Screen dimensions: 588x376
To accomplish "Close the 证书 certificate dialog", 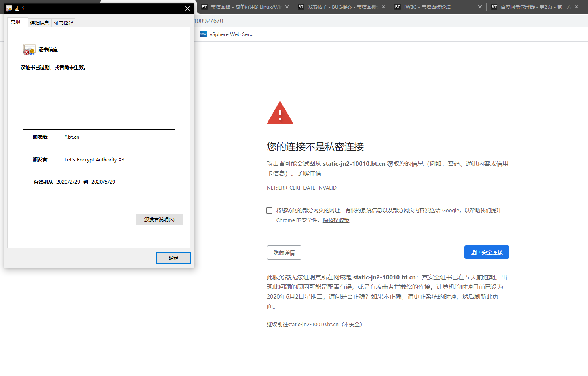I will (188, 8).
